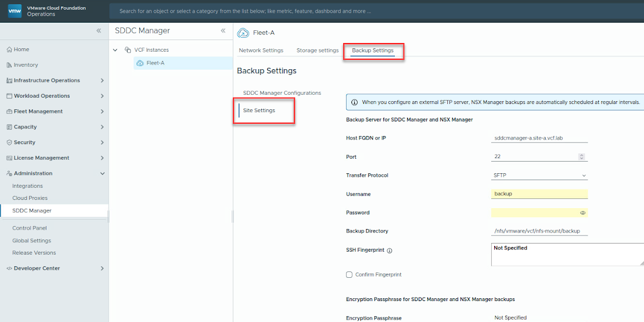644x322 pixels.
Task: Enable the Confirm Fingerprint checkbox
Action: (x=349, y=274)
